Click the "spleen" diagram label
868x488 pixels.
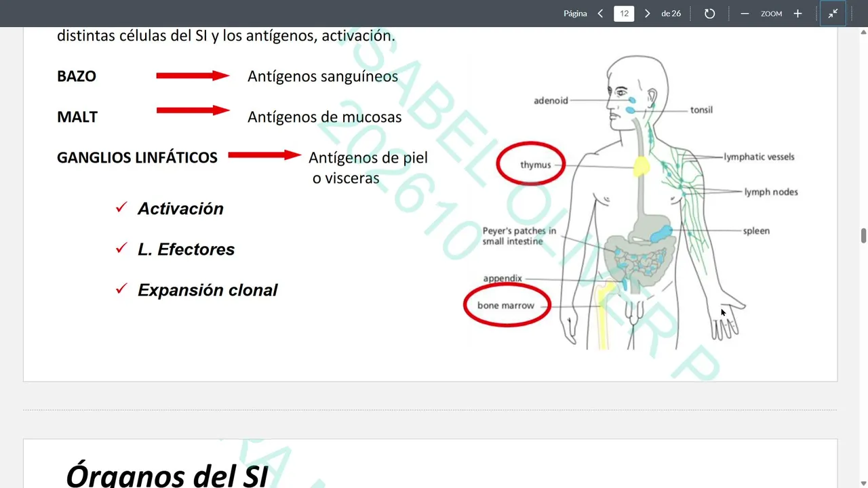[x=756, y=230]
